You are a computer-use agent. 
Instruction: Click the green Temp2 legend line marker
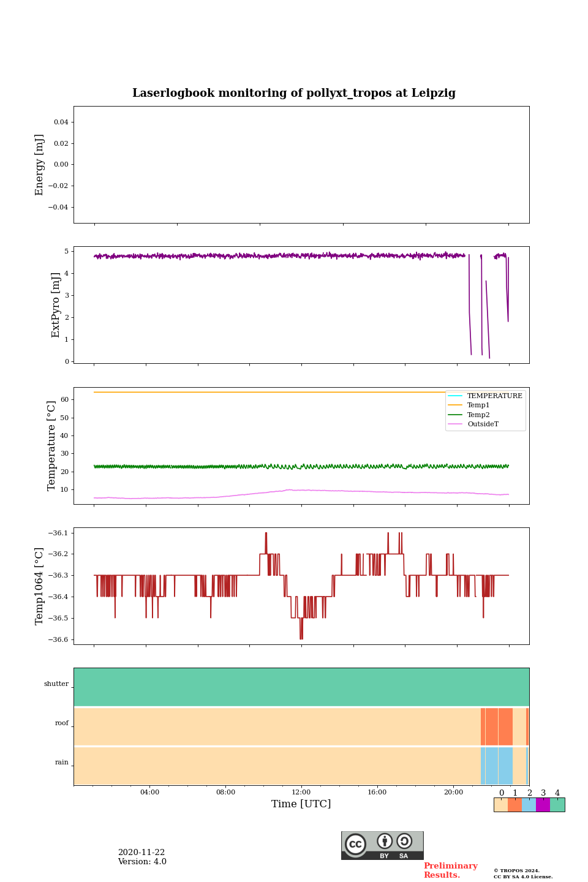pos(455,415)
